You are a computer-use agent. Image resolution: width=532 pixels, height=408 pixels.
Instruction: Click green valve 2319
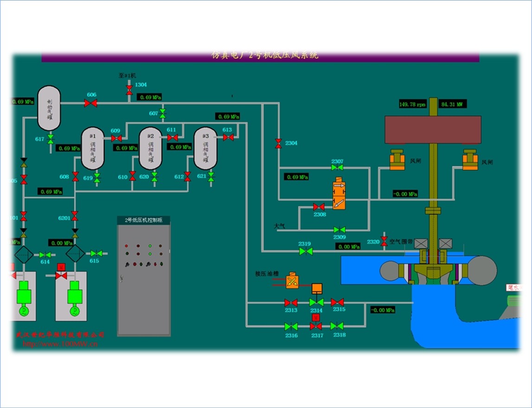point(305,251)
